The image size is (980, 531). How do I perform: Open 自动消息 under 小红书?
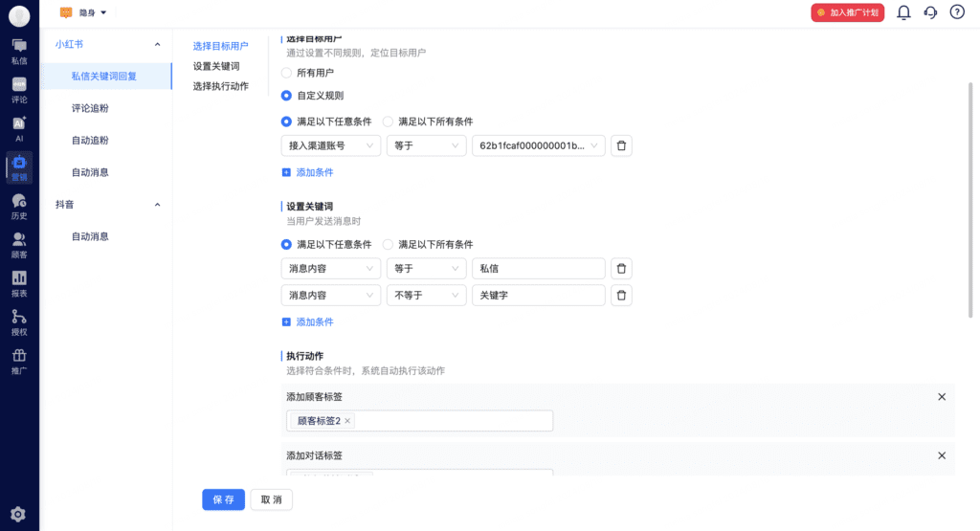pos(90,172)
